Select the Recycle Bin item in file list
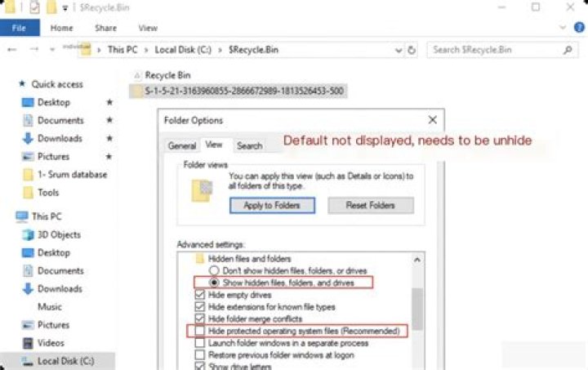The image size is (588, 370). (167, 75)
